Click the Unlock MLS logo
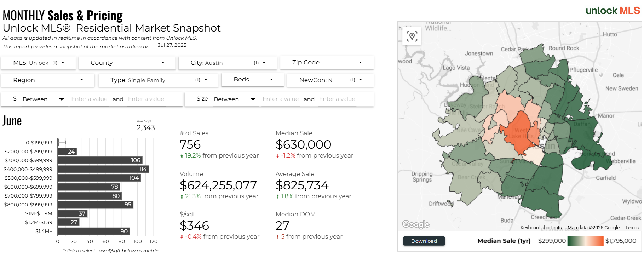The width and height of the screenshot is (644, 257). click(x=613, y=11)
